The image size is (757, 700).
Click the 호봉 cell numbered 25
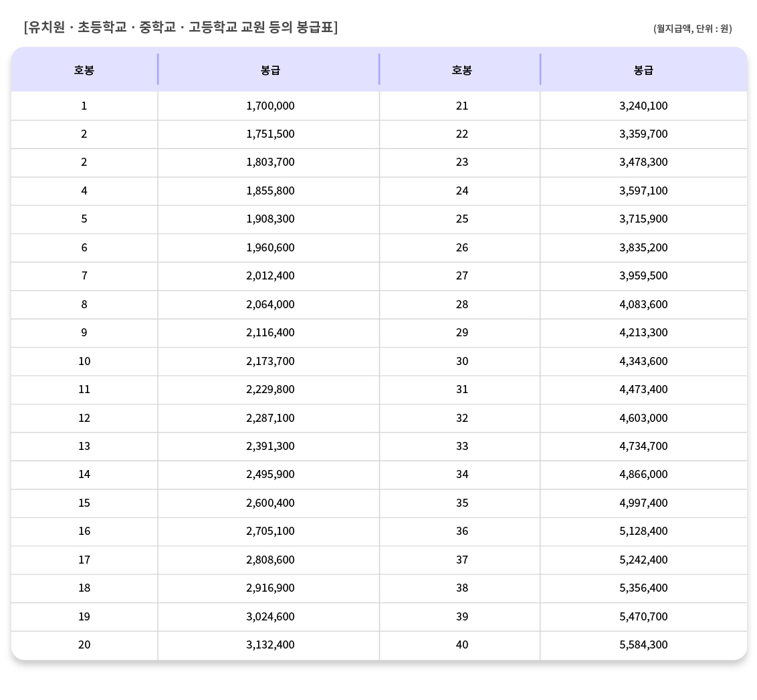tap(462, 219)
